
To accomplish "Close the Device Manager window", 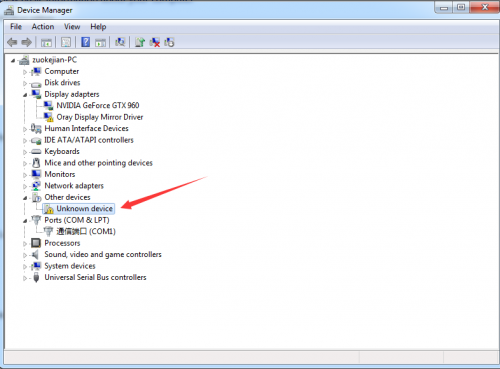I will (485, 7).
